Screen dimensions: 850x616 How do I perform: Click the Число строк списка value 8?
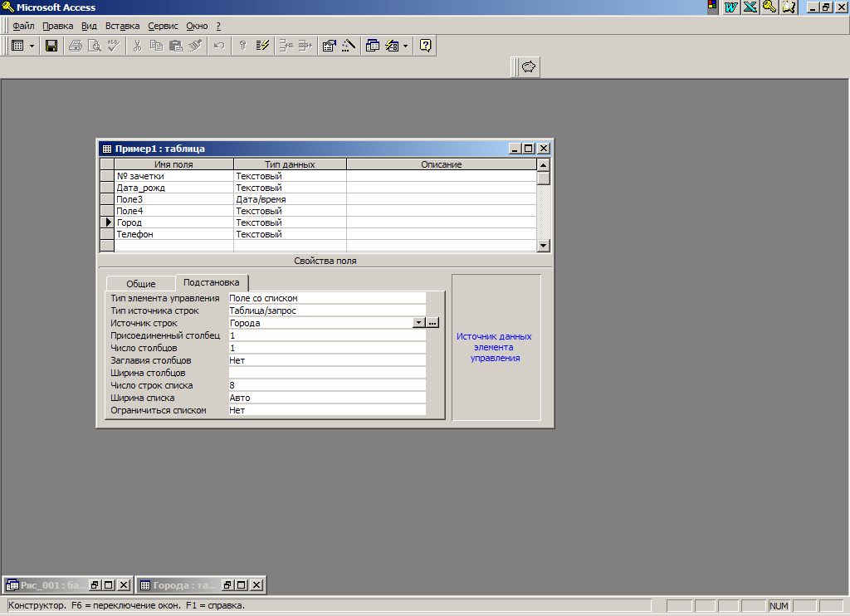click(327, 385)
